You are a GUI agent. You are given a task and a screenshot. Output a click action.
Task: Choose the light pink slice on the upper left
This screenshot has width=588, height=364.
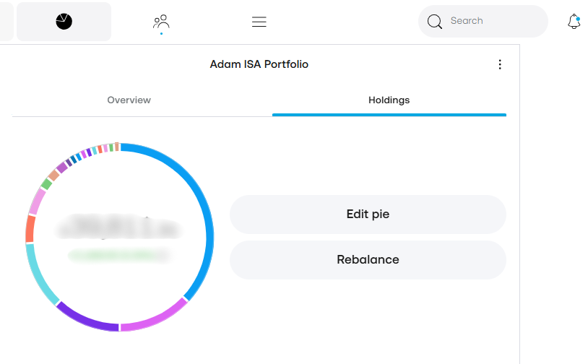(36, 201)
